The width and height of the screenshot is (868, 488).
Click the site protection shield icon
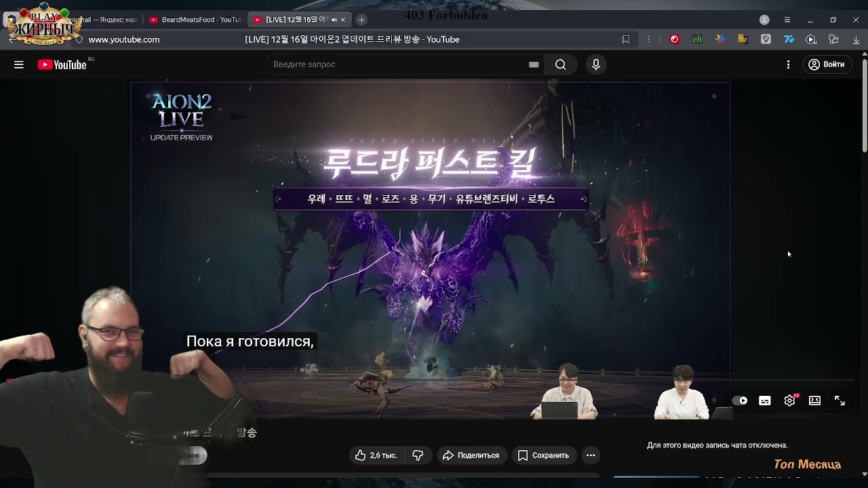79,39
